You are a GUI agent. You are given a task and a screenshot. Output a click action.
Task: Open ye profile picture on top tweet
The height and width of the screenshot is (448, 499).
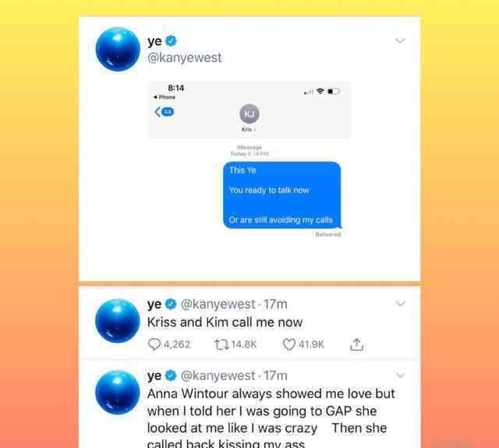118,49
